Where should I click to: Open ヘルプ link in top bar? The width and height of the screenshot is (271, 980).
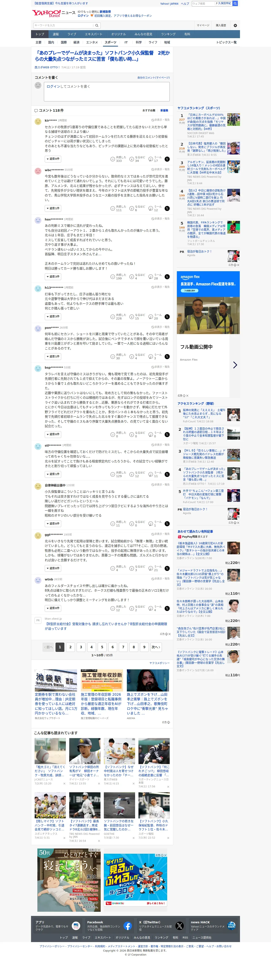[x=185, y=3]
